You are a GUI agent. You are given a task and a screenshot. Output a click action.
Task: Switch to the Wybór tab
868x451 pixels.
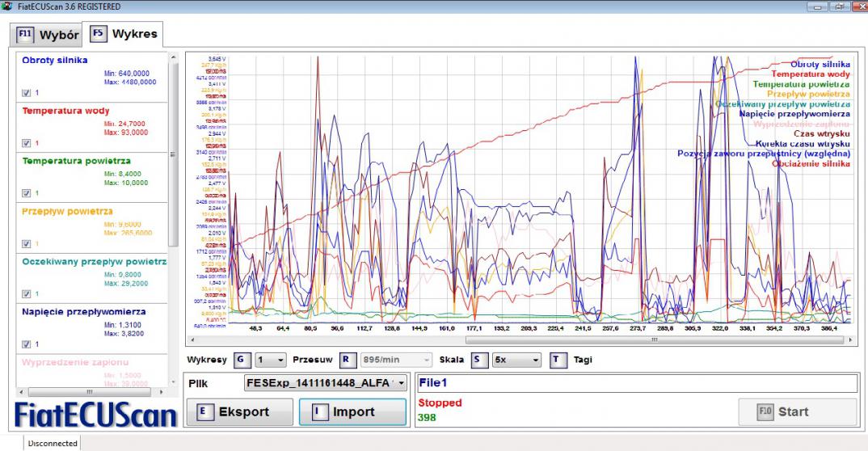[x=48, y=36]
